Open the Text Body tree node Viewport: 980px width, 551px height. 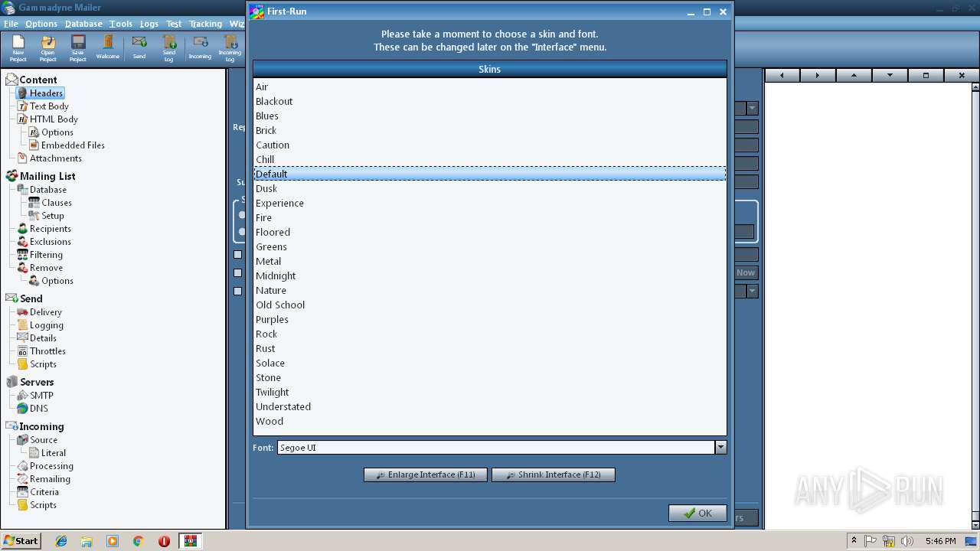[49, 106]
